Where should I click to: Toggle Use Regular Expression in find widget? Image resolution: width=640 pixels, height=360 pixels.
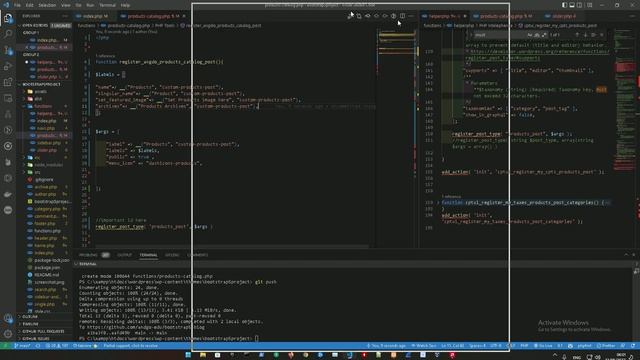click(544, 35)
